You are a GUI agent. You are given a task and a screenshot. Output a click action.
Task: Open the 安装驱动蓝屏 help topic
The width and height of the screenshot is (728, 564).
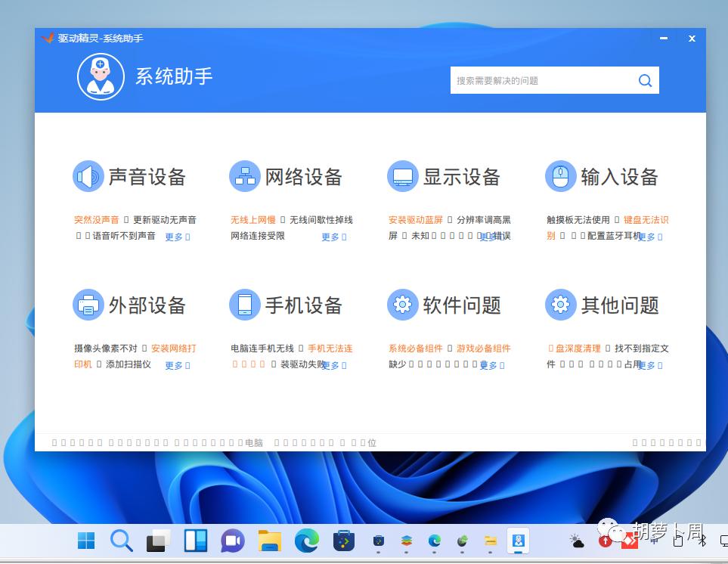point(414,219)
